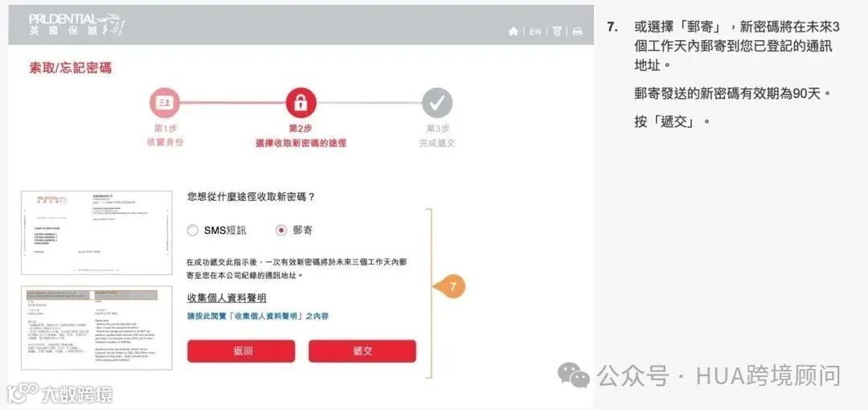Click the 第2步 選擇收取新密碼的途徑 label

[x=301, y=136]
